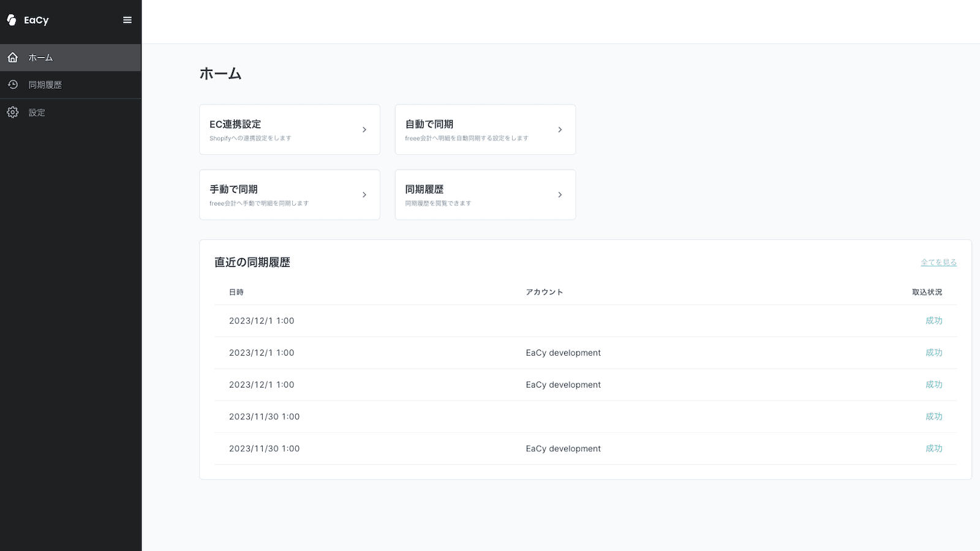Click 成功 status in first history row
This screenshot has width=980, height=551.
pos(933,321)
